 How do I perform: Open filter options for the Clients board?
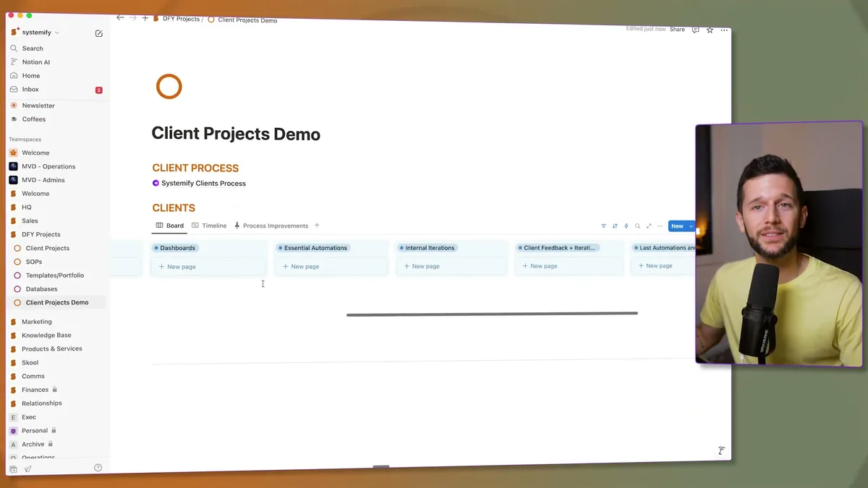(x=604, y=226)
